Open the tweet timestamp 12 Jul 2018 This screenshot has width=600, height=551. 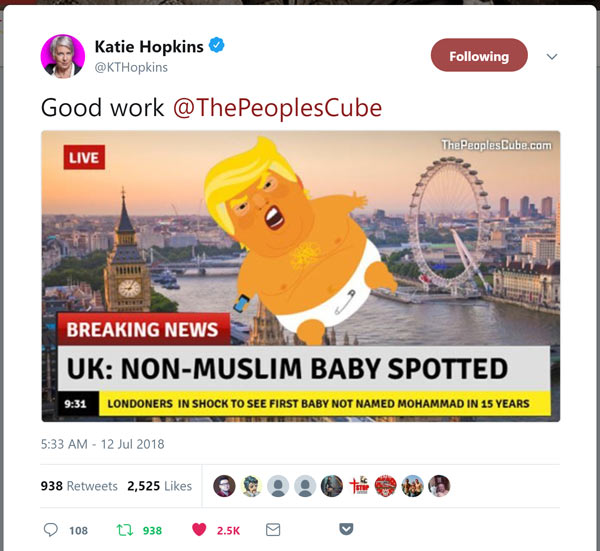click(103, 444)
